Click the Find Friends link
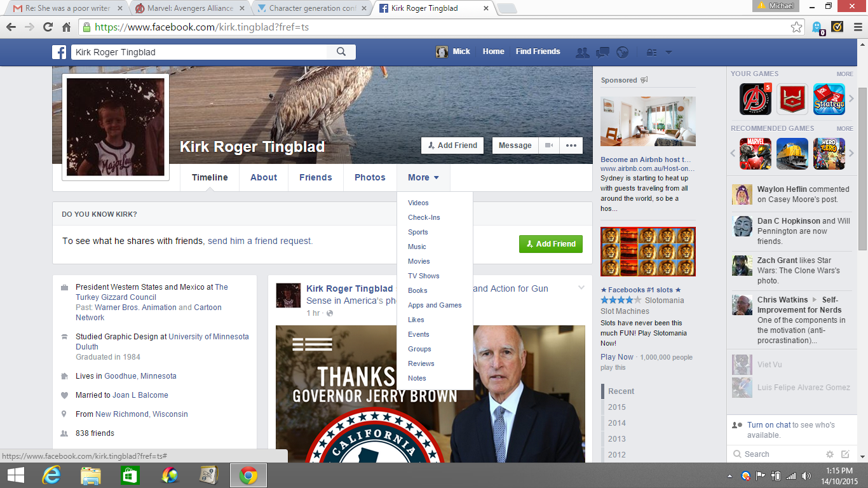 [538, 51]
